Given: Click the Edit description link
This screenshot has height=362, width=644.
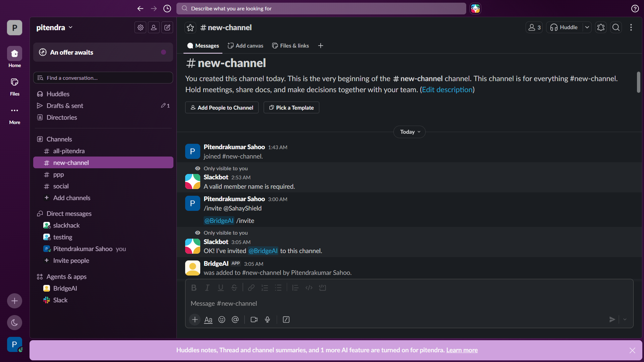Looking at the screenshot, I should tap(447, 90).
